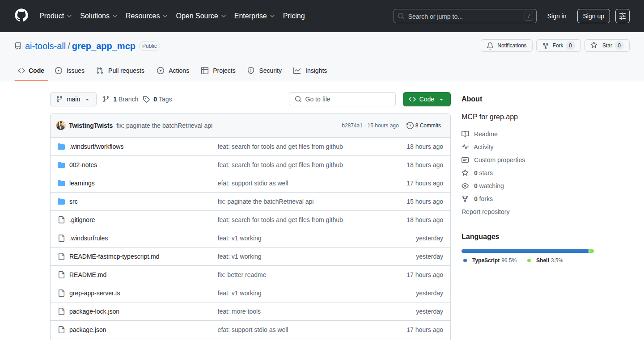Click the folder icon for learnings

(x=61, y=183)
